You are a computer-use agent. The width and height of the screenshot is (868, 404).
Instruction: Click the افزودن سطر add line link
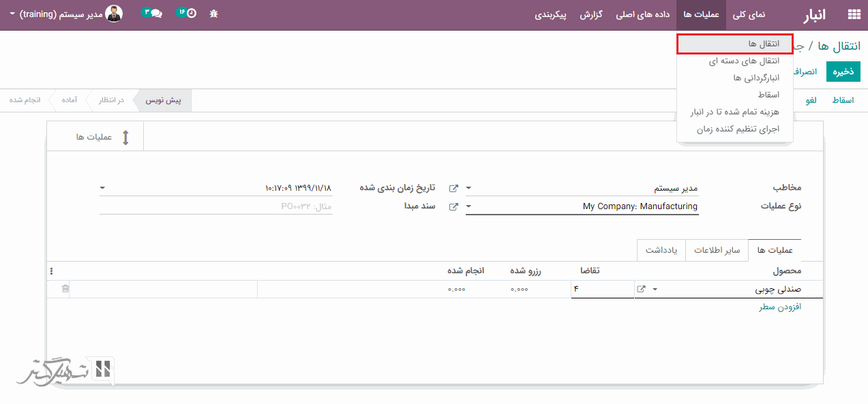tap(780, 307)
